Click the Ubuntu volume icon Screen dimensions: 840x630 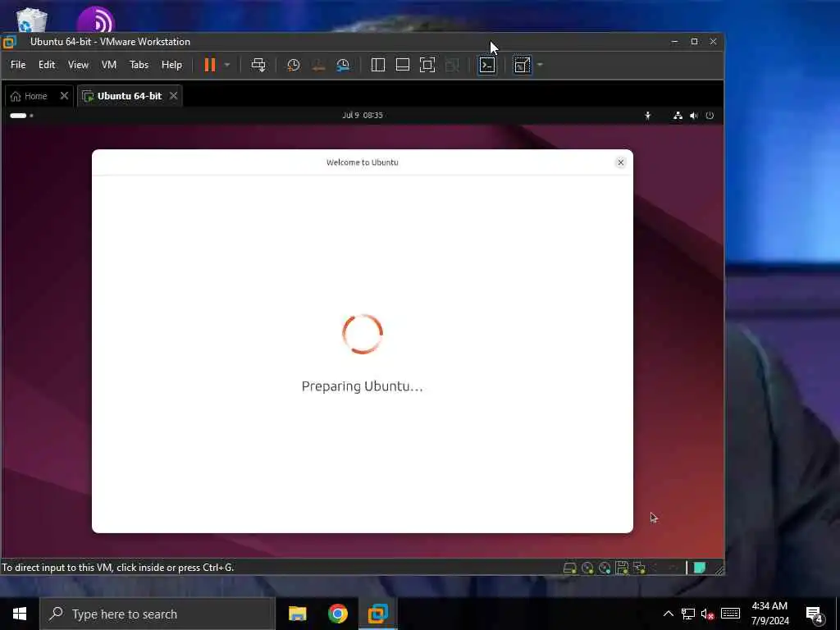click(694, 115)
